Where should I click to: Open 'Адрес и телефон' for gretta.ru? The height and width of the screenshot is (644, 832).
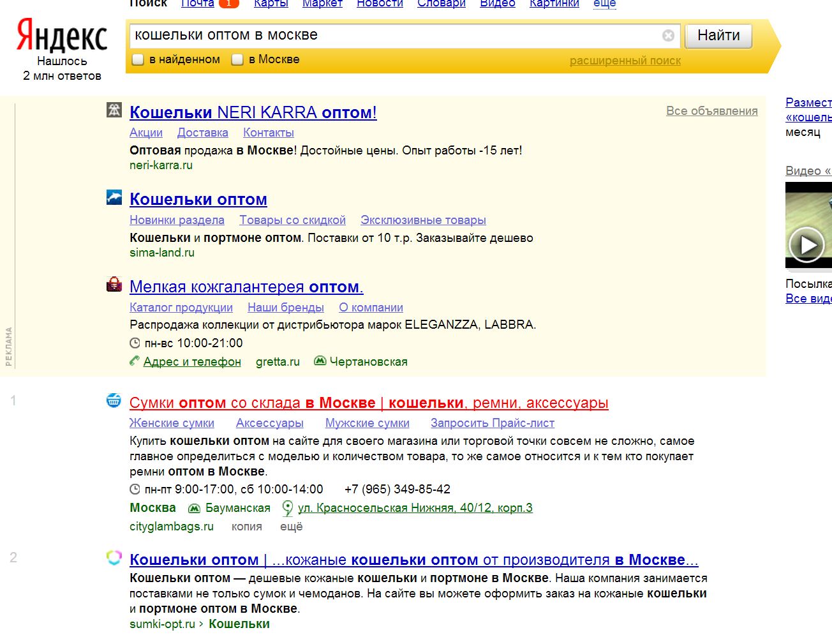(192, 362)
